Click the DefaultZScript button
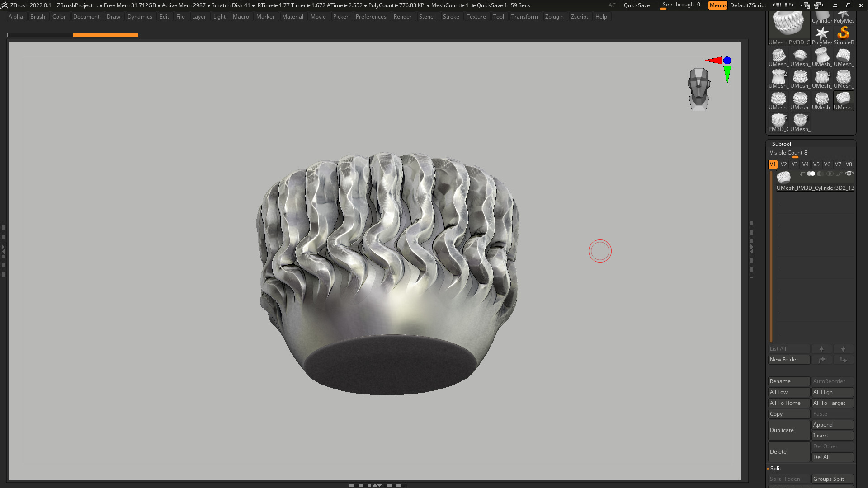Viewport: 868px width, 488px height. click(748, 5)
